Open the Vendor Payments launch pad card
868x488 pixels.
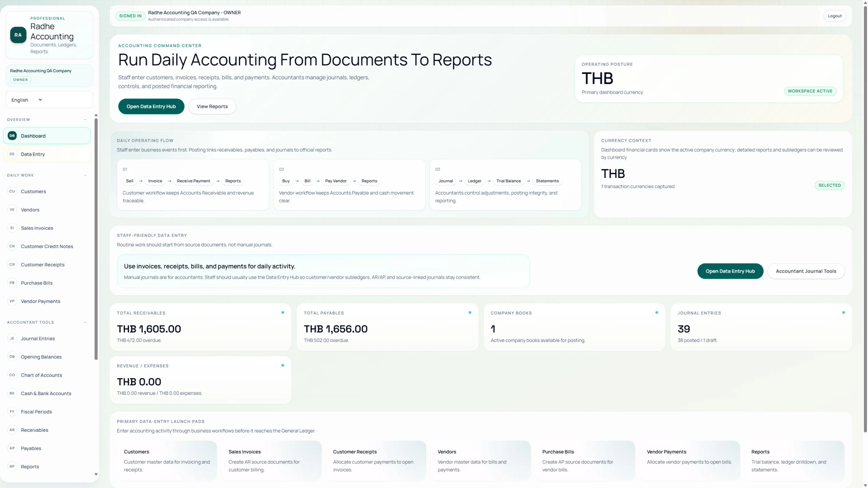click(690, 461)
